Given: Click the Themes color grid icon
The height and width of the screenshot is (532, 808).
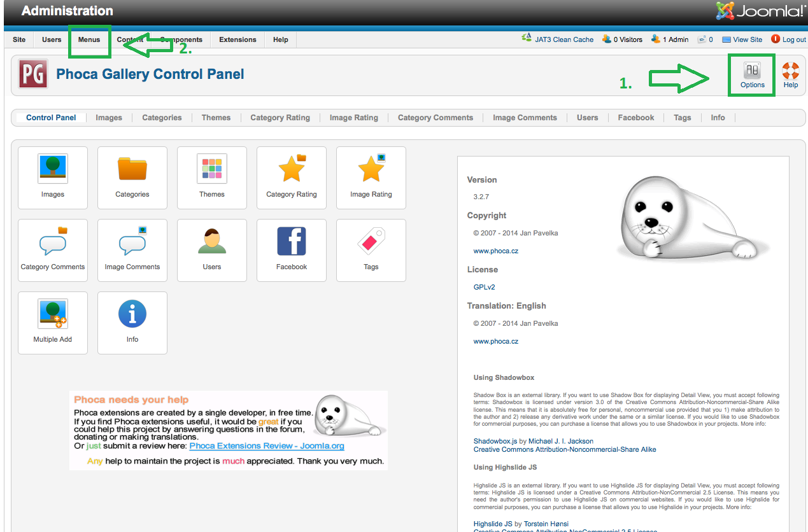Looking at the screenshot, I should 212,170.
